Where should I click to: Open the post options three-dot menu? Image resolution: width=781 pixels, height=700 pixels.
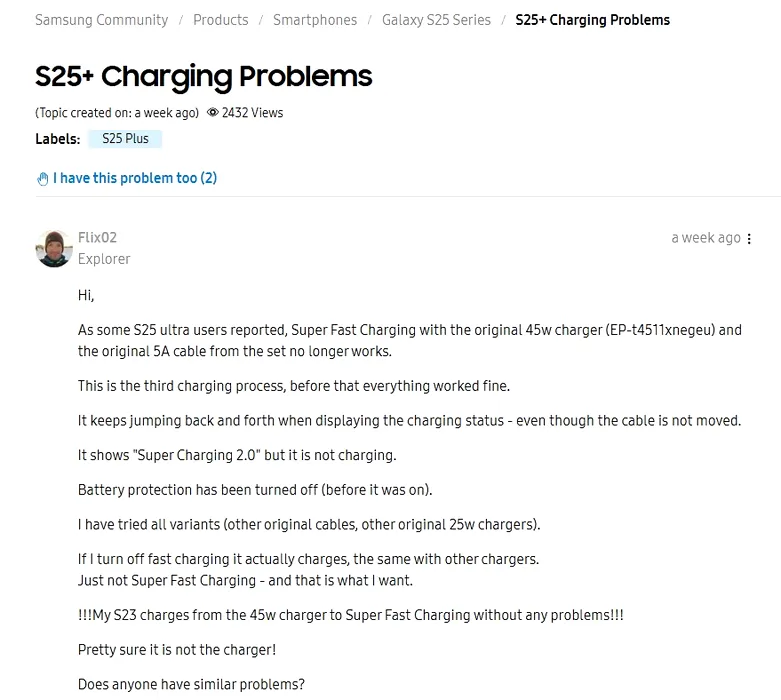coord(749,239)
